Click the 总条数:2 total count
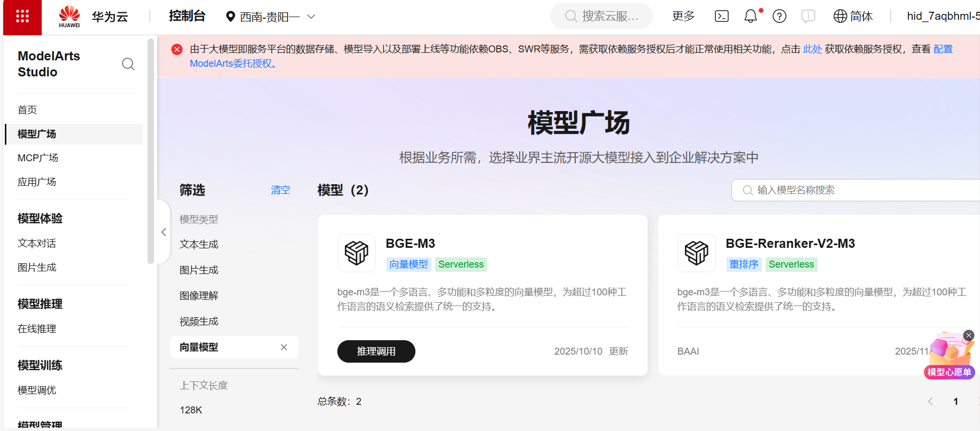 pos(339,402)
